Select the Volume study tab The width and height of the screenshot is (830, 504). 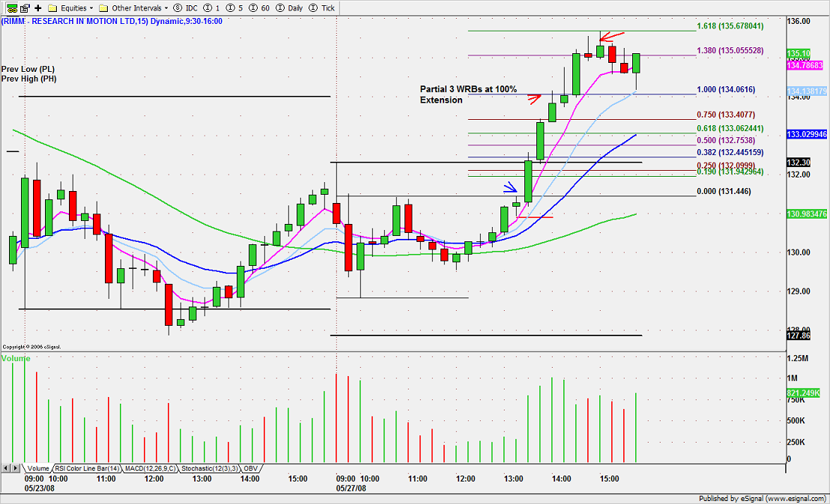click(38, 469)
